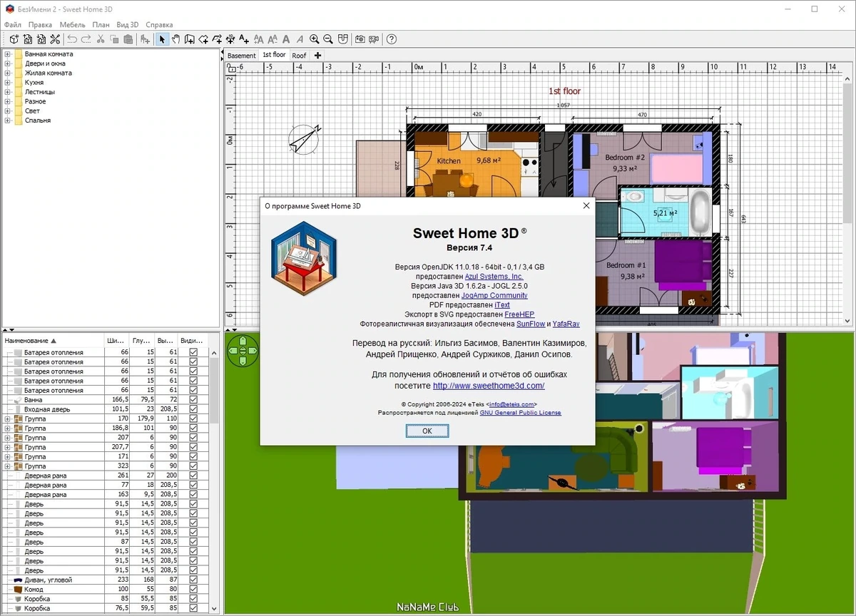Screen dimensions: 856x616
Task: Click the Redo arrow icon
Action: (x=86, y=39)
